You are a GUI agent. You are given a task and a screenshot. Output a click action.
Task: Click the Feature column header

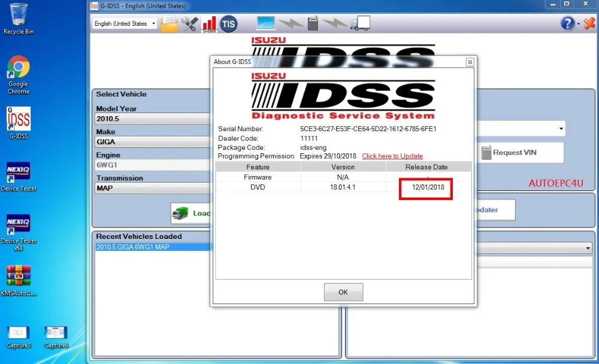point(258,167)
